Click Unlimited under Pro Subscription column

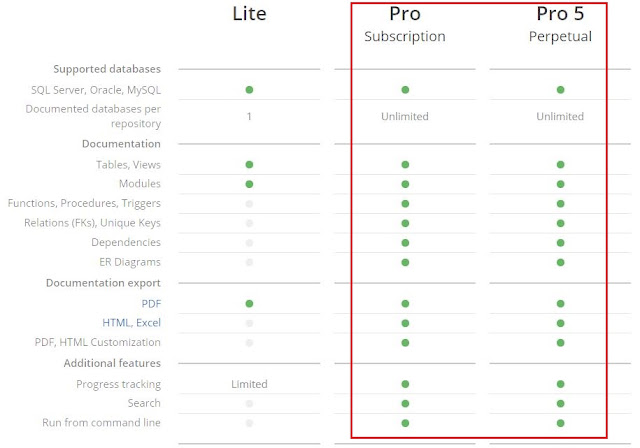click(405, 116)
